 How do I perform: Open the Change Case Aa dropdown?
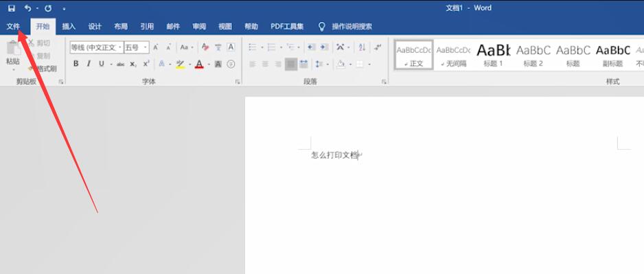click(x=187, y=47)
